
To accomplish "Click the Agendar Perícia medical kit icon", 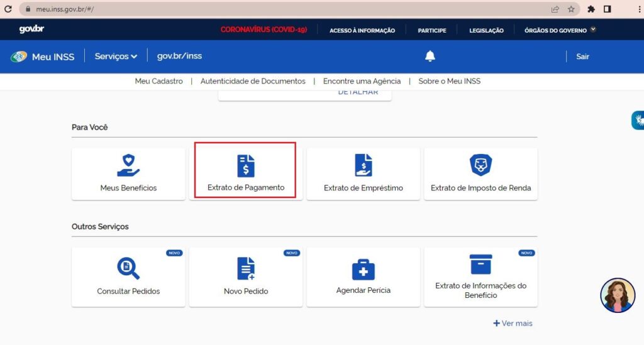I will (364, 270).
